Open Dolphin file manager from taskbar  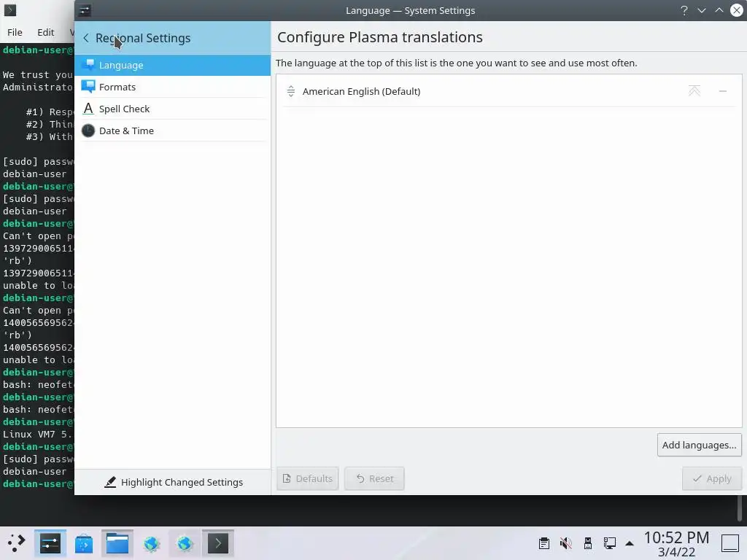click(x=117, y=543)
